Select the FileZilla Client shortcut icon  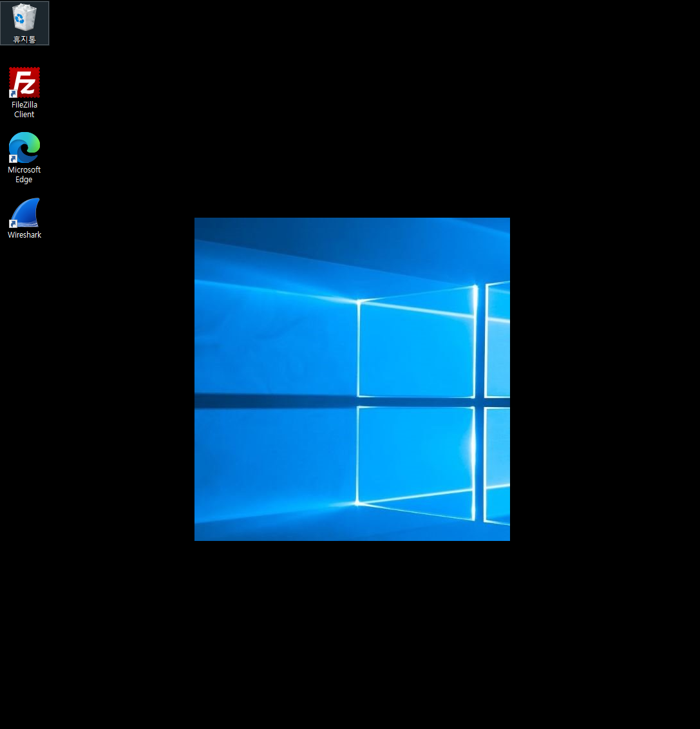tap(24, 82)
